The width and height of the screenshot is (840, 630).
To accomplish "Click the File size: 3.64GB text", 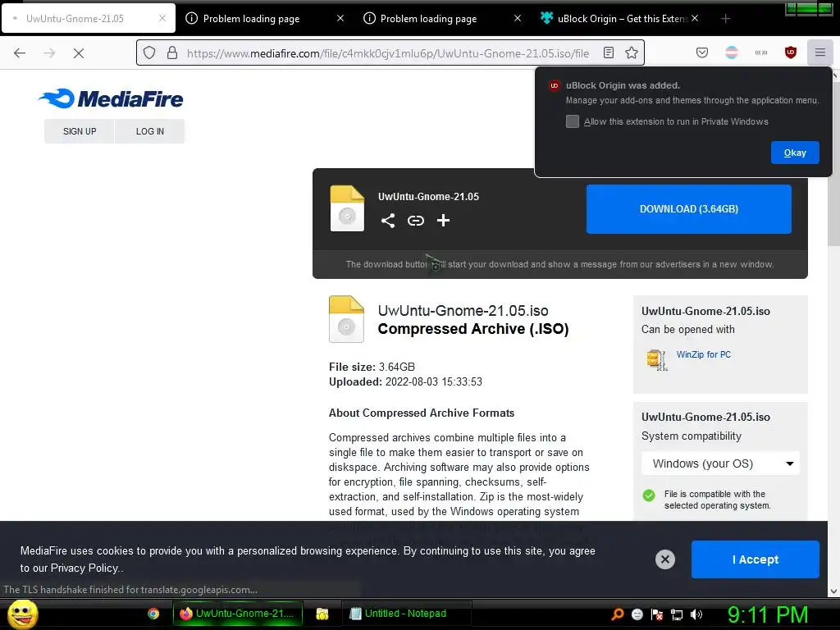I will click(x=372, y=367).
